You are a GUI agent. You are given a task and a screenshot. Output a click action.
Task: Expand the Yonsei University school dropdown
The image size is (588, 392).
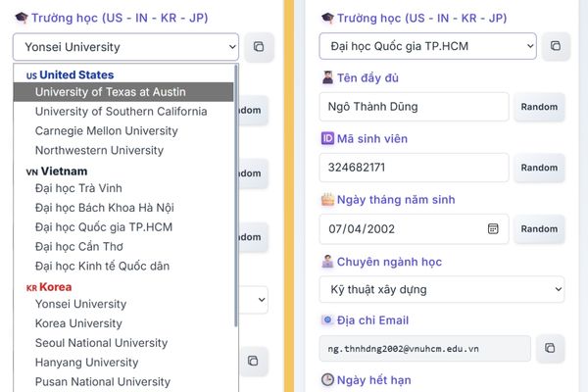(125, 46)
